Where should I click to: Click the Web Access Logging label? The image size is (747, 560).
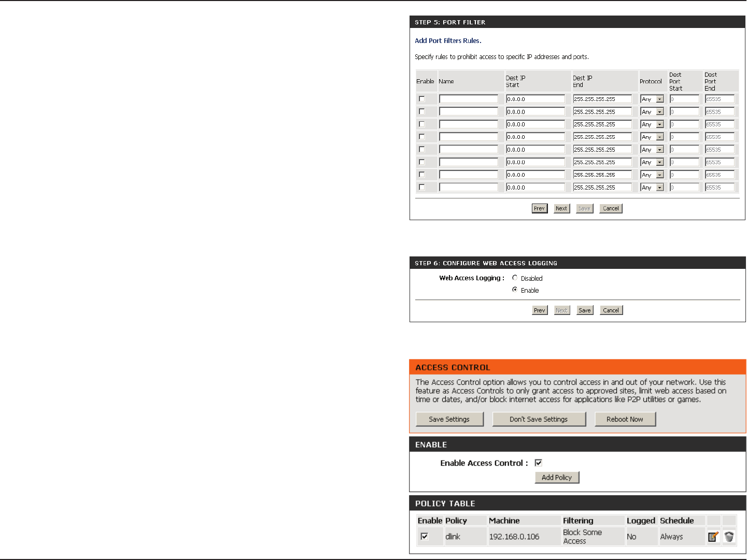pos(472,278)
